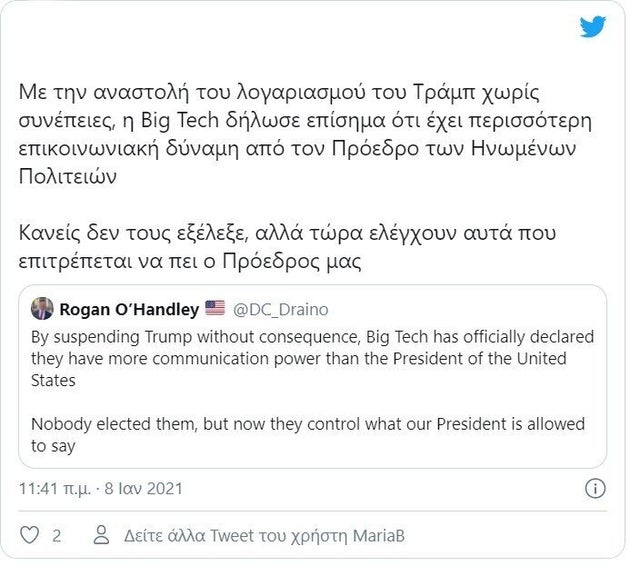Open Rogan O'Handley's profile avatar
The image size is (630, 566).
(x=42, y=308)
